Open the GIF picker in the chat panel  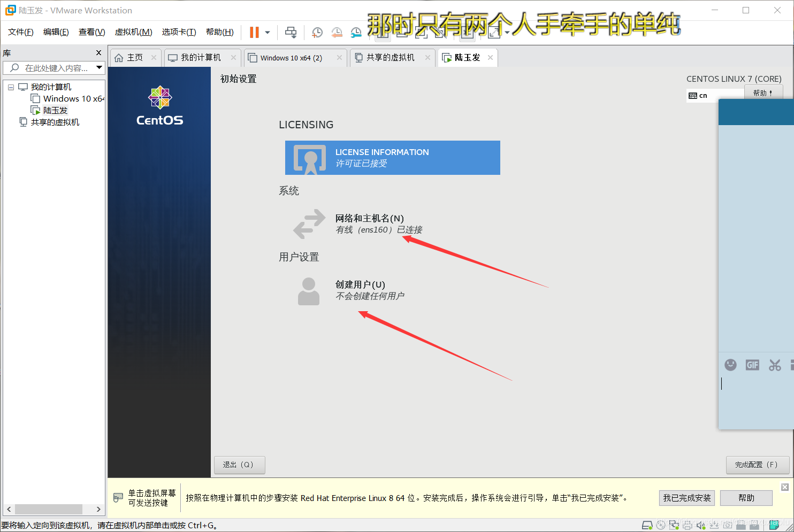(x=752, y=365)
